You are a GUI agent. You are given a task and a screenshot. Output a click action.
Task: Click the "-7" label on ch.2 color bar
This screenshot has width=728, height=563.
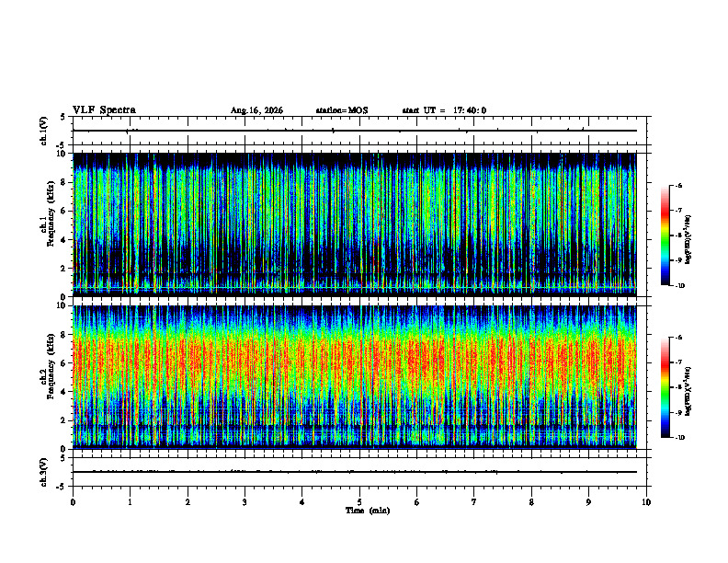(678, 362)
